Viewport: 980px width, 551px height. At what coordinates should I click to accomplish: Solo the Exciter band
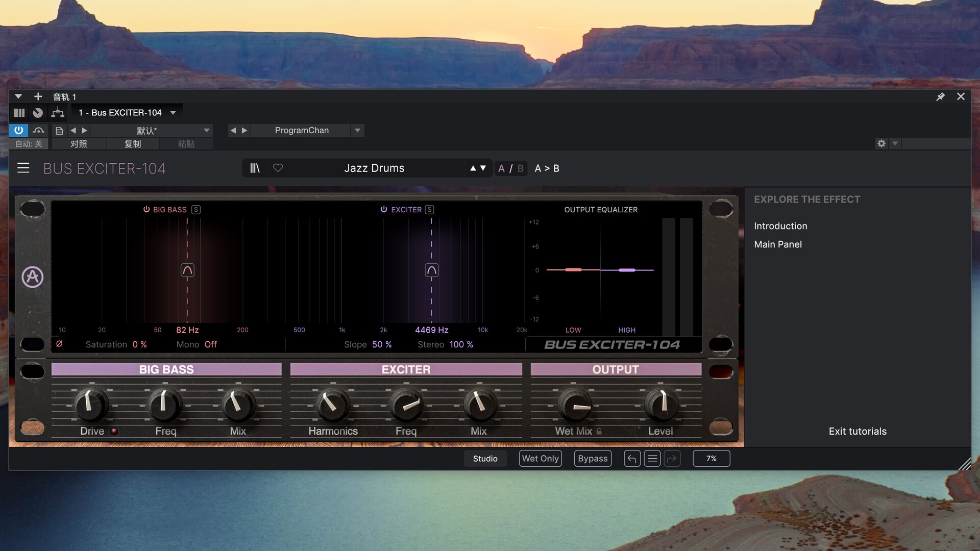pyautogui.click(x=430, y=210)
